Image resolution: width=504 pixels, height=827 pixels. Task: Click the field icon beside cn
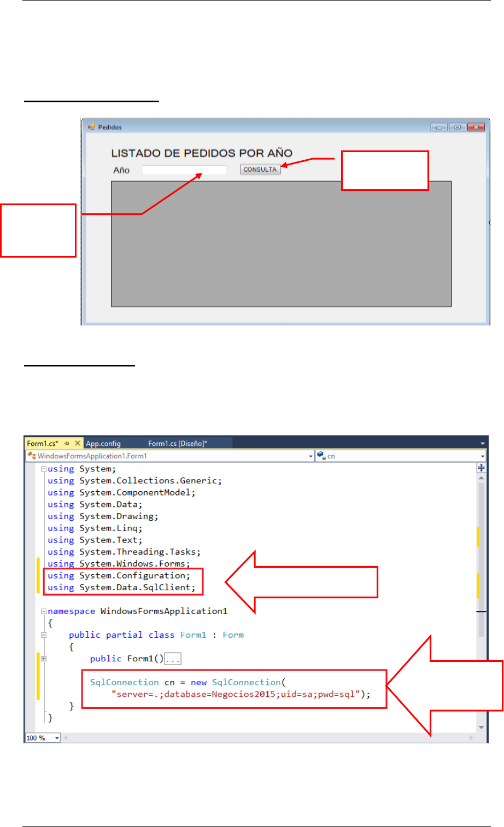(321, 456)
